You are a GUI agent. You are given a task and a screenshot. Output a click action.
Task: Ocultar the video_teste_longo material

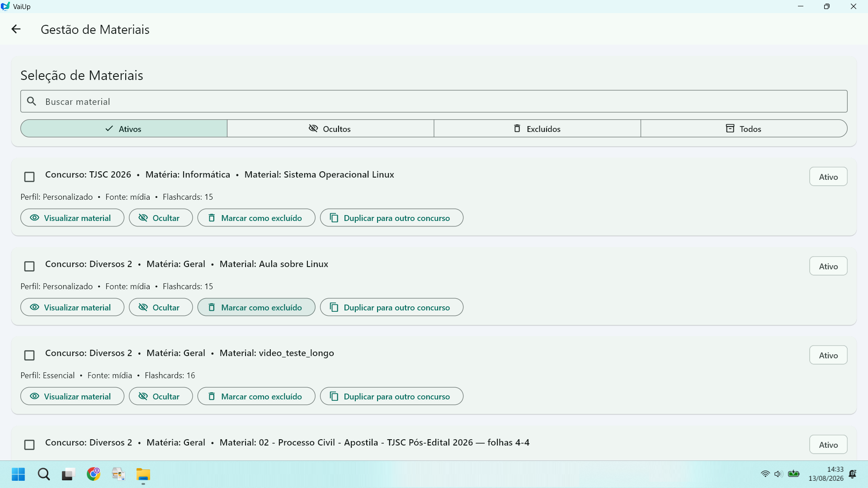(161, 396)
